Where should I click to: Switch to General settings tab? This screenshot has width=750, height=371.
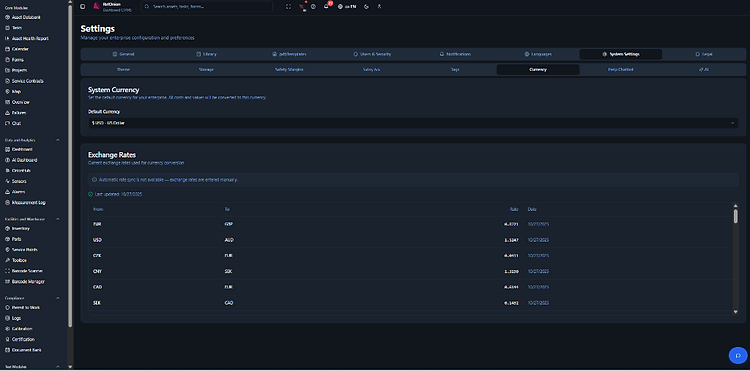123,54
